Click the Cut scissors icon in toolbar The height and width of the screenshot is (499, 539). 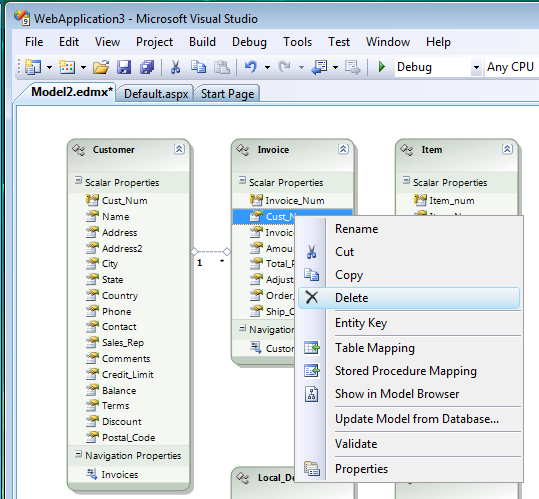pos(175,67)
